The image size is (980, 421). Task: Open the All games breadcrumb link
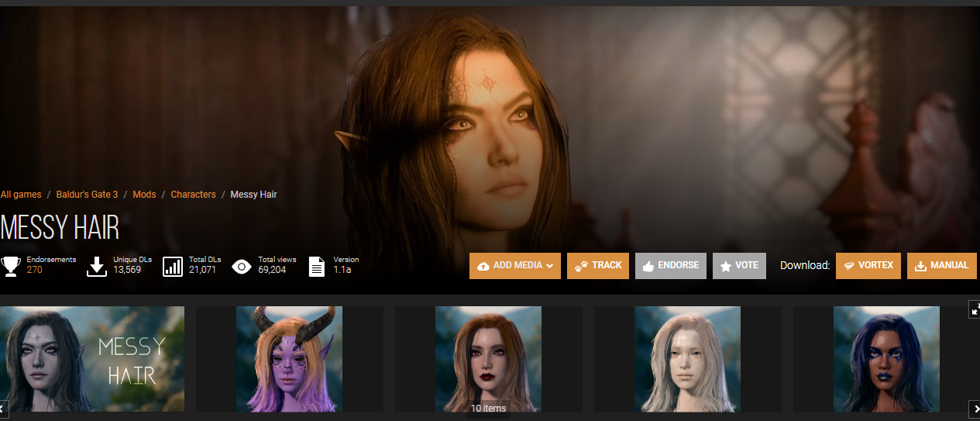pos(21,195)
